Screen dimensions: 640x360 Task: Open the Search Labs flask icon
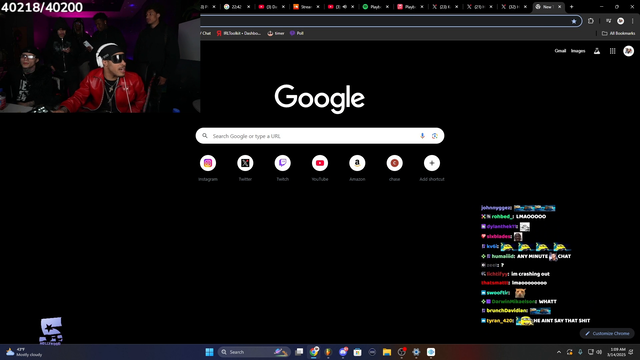click(x=597, y=51)
